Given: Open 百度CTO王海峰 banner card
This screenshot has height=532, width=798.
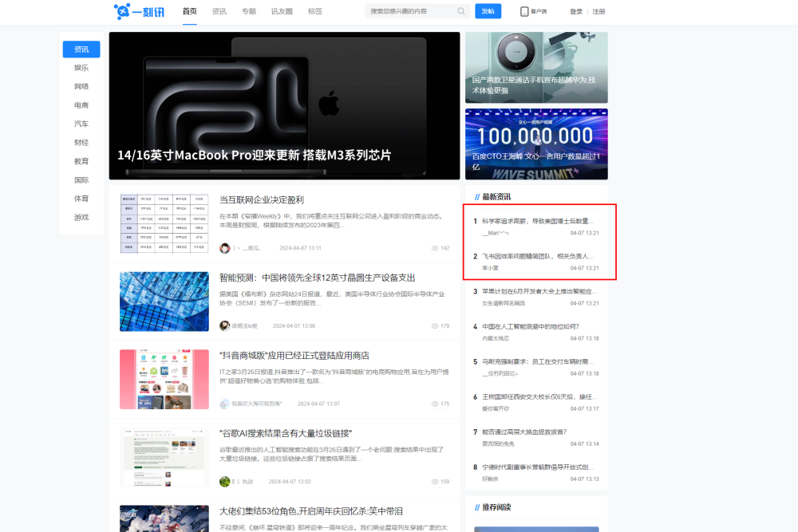Looking at the screenshot, I should pyautogui.click(x=536, y=144).
